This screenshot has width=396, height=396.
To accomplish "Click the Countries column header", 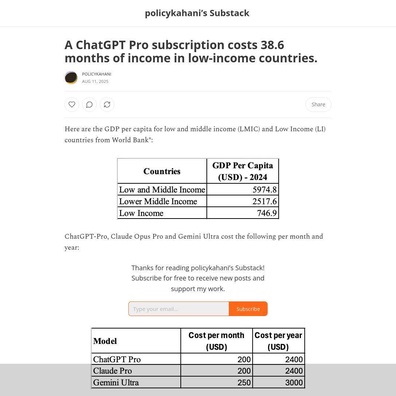I will [x=162, y=171].
